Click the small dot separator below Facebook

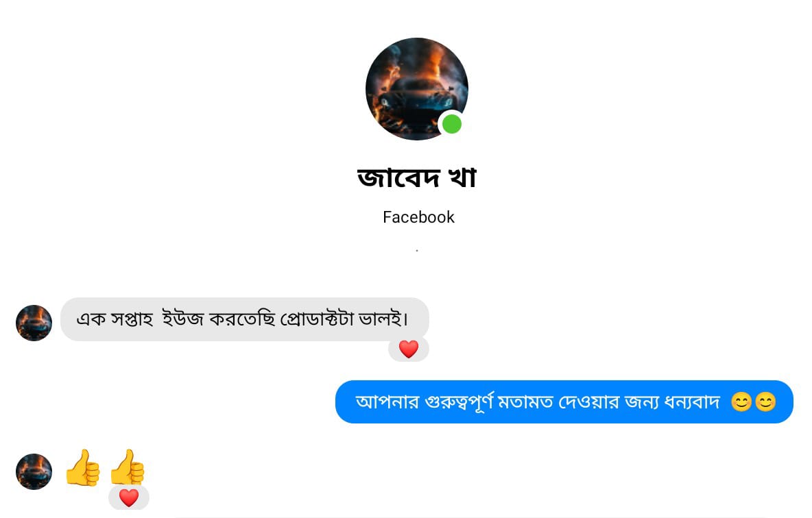[x=417, y=251]
